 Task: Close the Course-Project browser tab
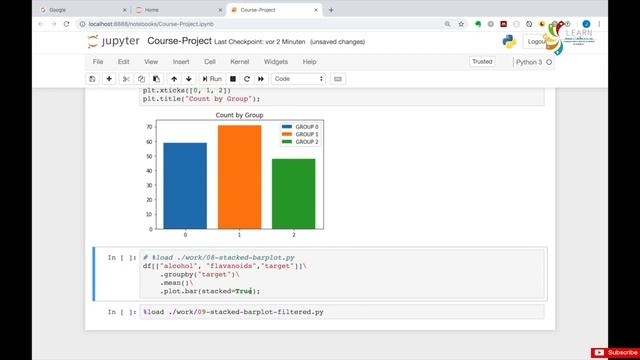click(316, 10)
